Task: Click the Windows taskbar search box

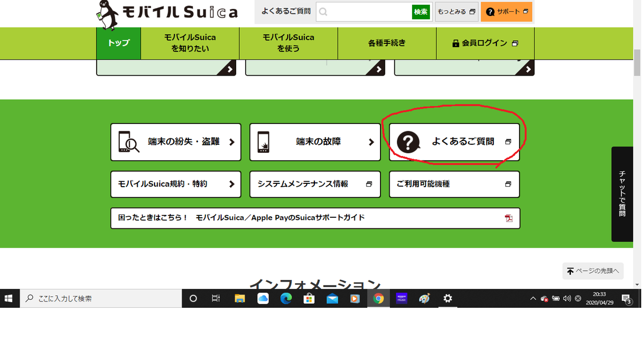Action: [101, 299]
